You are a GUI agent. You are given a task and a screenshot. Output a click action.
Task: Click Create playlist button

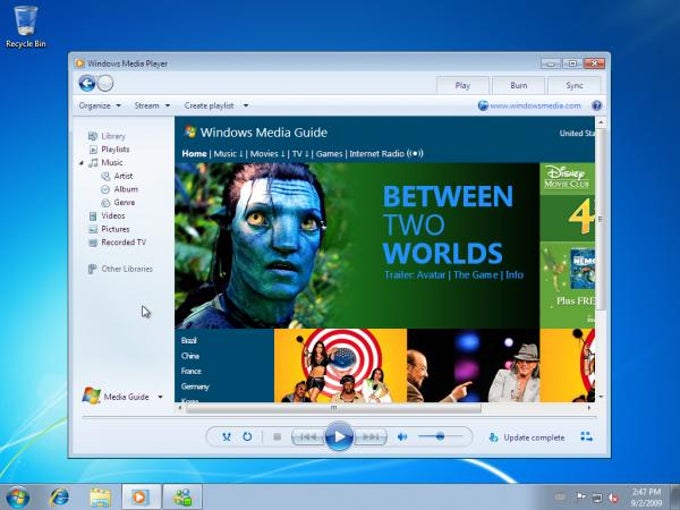pyautogui.click(x=209, y=105)
